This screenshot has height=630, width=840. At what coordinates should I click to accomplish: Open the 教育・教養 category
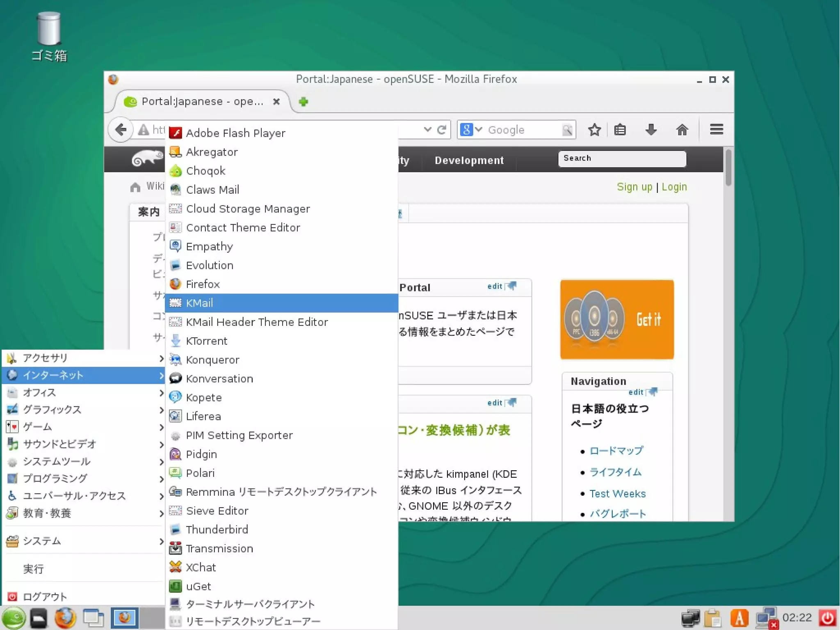84,513
